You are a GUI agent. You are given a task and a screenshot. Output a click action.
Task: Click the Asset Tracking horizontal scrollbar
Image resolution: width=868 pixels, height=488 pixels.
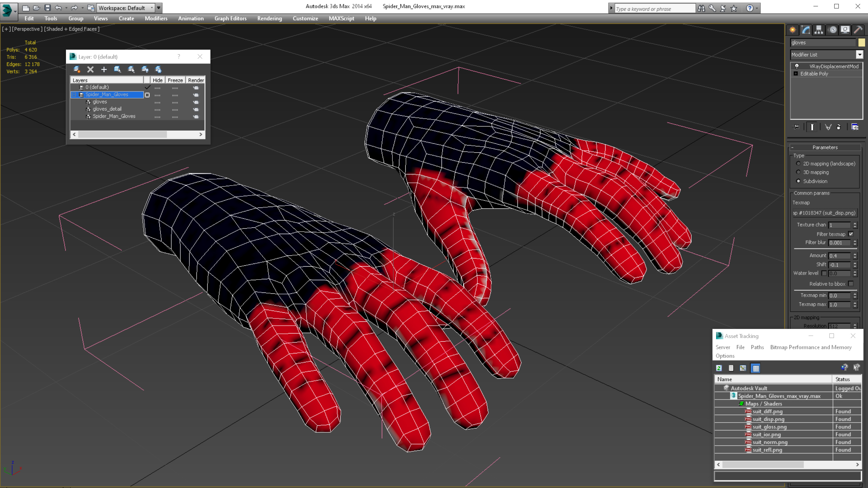tap(788, 465)
